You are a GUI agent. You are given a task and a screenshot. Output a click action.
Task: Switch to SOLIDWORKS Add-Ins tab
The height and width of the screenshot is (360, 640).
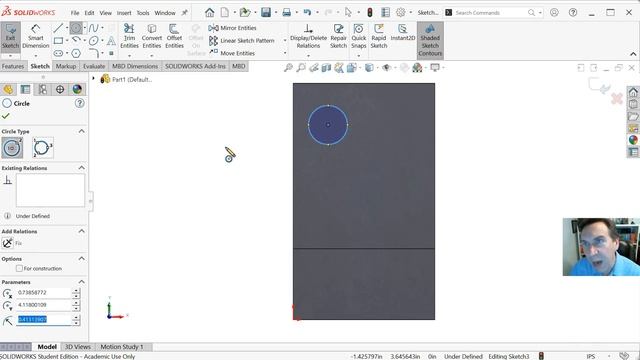(x=195, y=66)
